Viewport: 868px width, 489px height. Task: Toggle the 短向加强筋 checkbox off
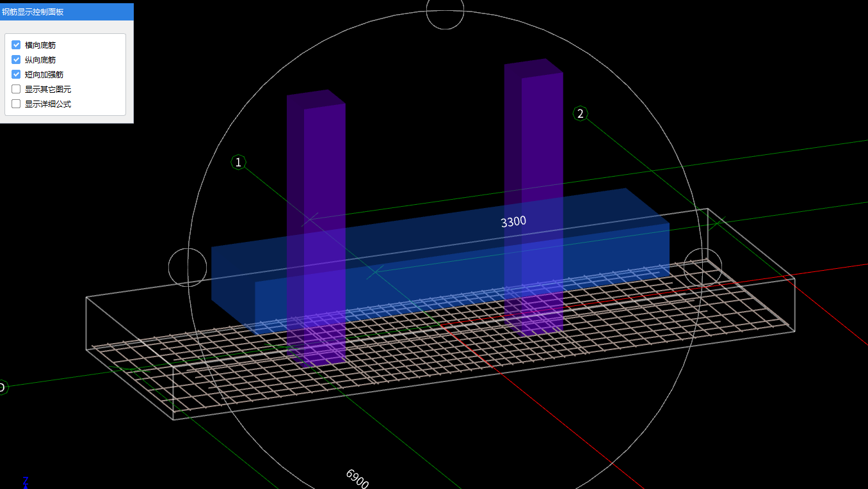pos(17,74)
